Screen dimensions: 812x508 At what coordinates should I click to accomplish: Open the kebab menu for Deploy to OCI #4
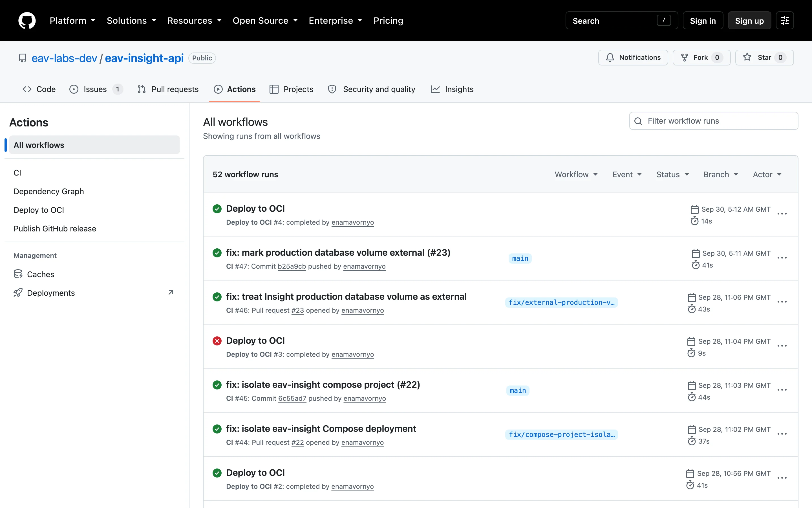(x=782, y=214)
